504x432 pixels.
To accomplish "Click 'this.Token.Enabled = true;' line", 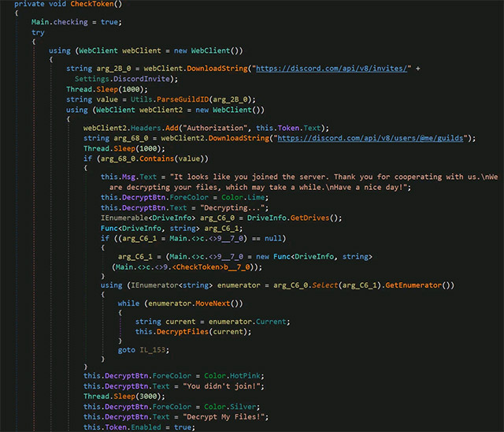I will point(139,427).
